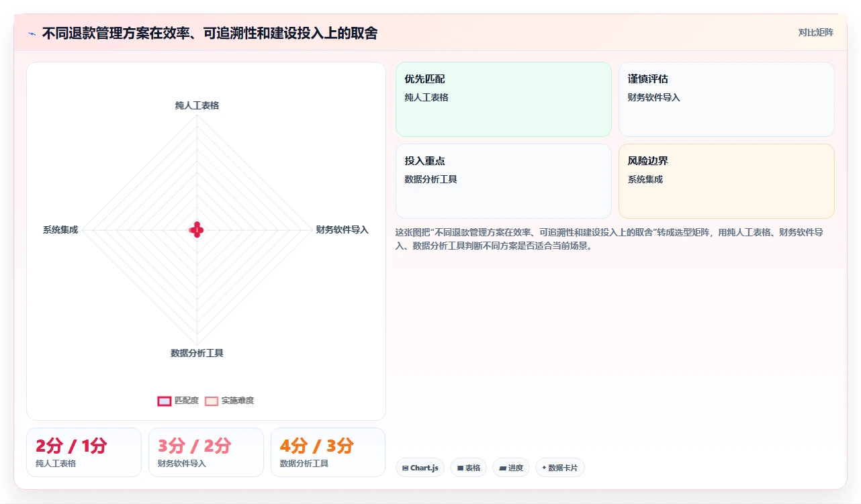Click the 纯人工表格 radar axis label
This screenshot has width=861, height=504.
[197, 105]
